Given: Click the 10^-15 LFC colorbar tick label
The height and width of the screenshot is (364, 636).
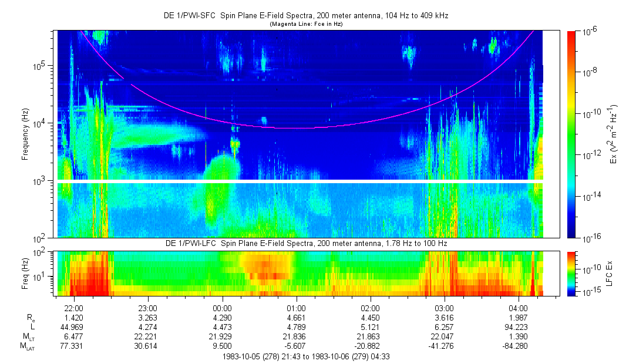Looking at the screenshot, I should click(x=591, y=291).
